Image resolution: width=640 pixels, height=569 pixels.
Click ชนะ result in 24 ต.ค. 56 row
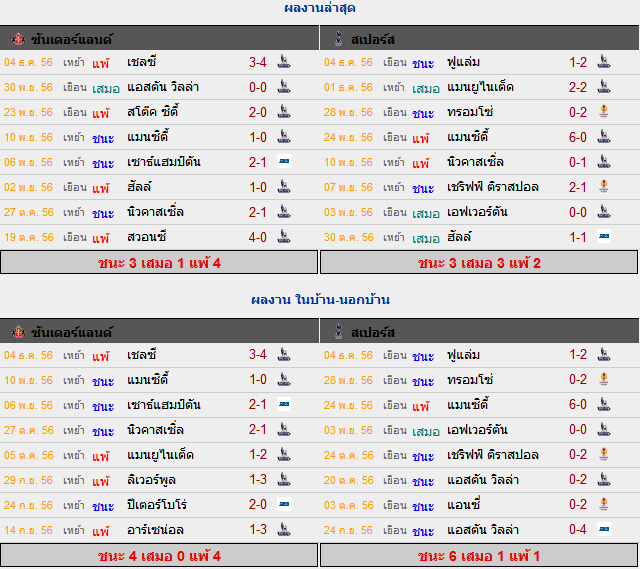[423, 456]
